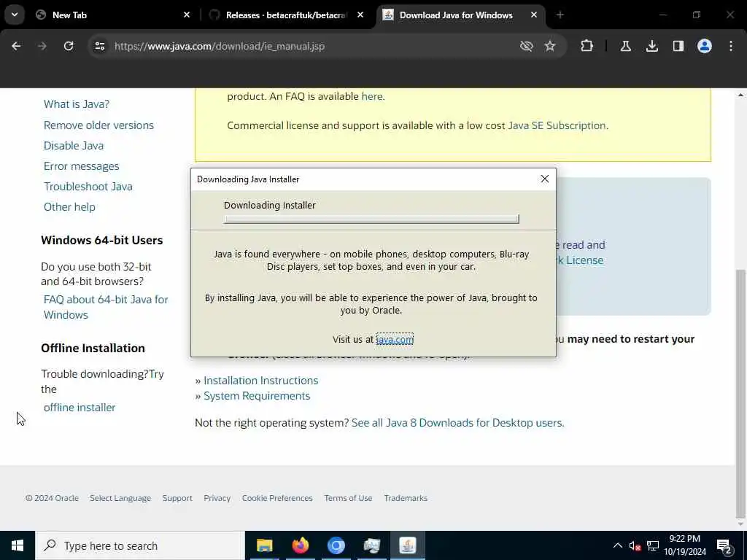Image resolution: width=747 pixels, height=560 pixels.
Task: Visit java.com link in dialog
Action: click(x=395, y=339)
